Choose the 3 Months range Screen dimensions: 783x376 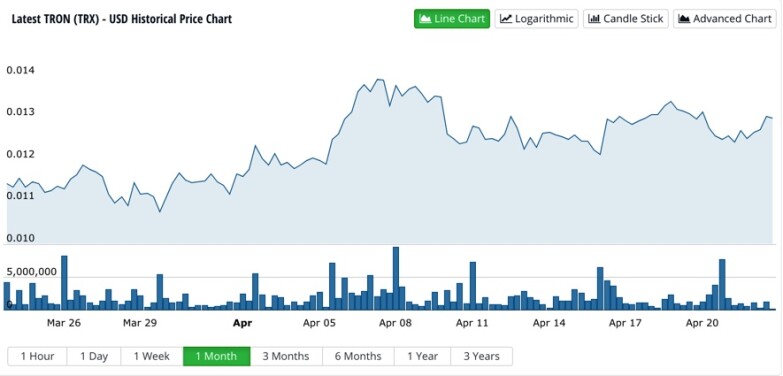pos(286,357)
